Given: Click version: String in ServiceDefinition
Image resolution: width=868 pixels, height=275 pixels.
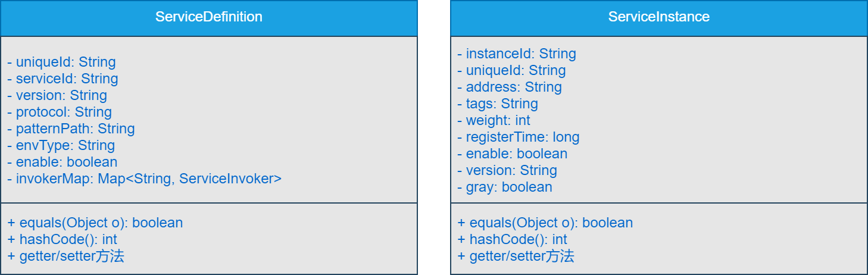Looking at the screenshot, I should (x=57, y=95).
